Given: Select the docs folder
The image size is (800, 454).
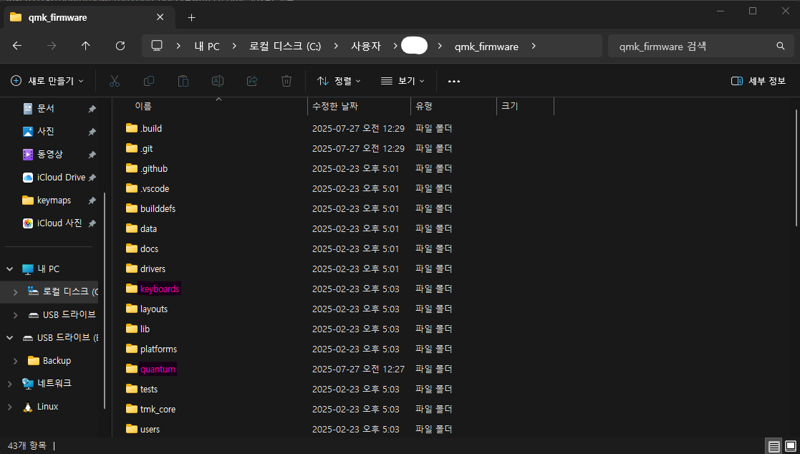Looking at the screenshot, I should (x=149, y=249).
